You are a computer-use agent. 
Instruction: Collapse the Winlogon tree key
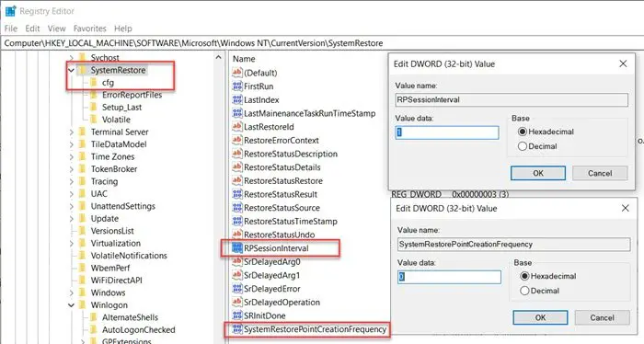tap(71, 305)
